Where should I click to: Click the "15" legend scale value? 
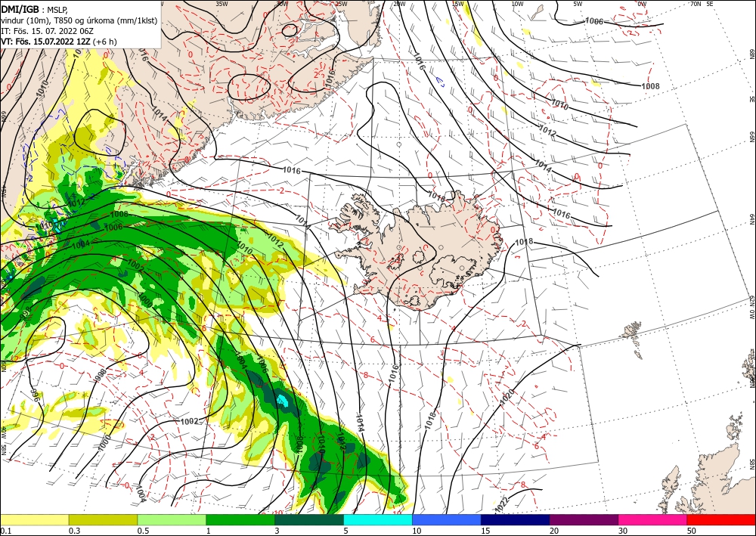click(x=485, y=531)
